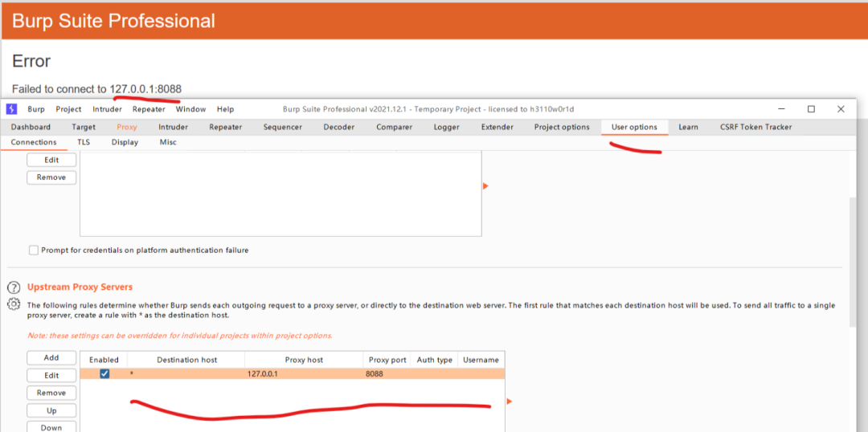Open Upstream Proxy Servers gear options icon
Screen dimensions: 868x432
click(x=14, y=304)
